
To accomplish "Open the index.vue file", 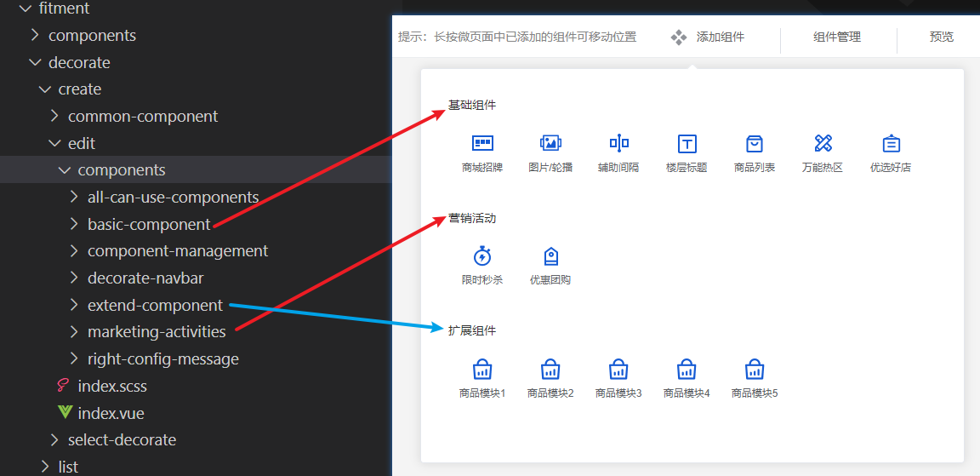I will pyautogui.click(x=111, y=414).
